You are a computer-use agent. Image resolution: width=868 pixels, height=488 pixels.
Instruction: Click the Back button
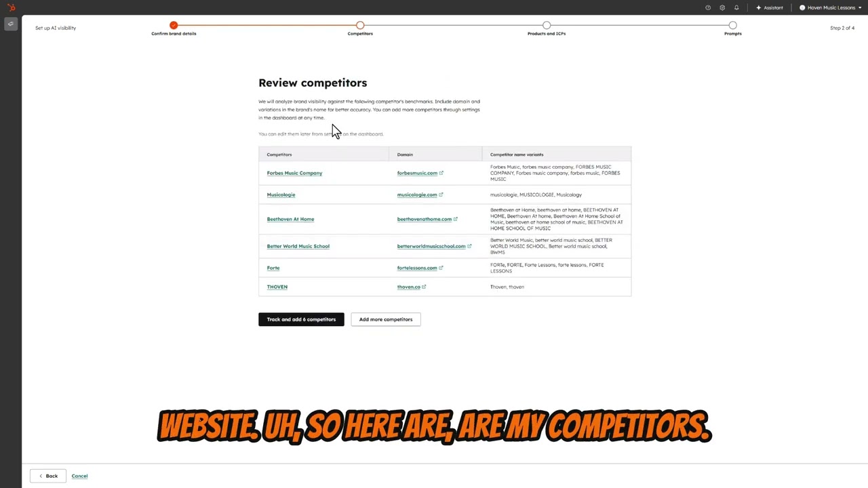click(x=48, y=476)
